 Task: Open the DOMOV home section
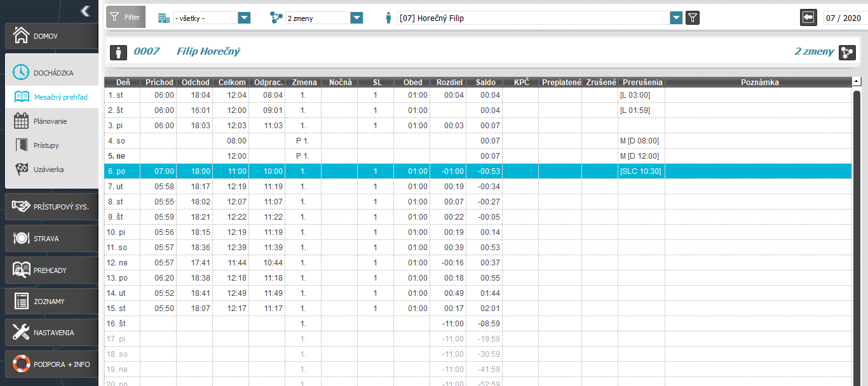pyautogui.click(x=53, y=36)
